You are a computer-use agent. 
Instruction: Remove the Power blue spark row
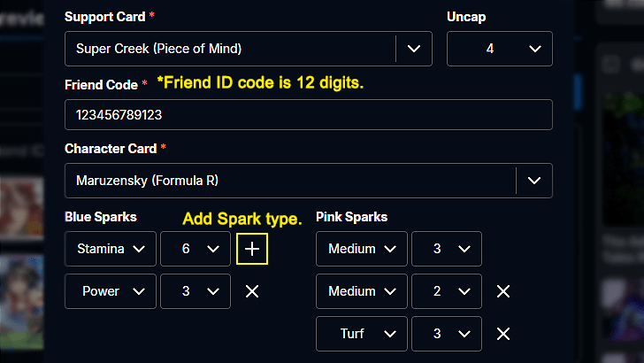click(x=252, y=291)
